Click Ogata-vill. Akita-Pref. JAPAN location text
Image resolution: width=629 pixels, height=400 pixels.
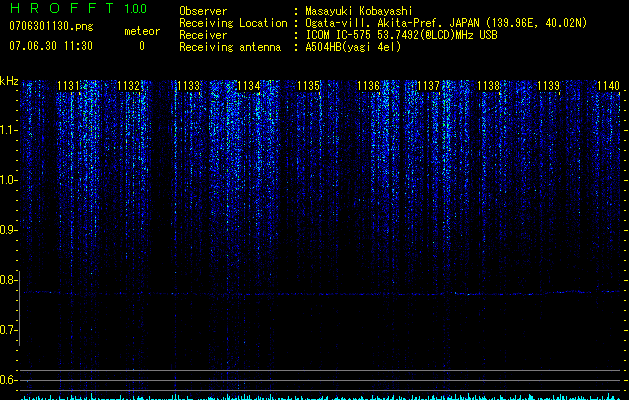pos(444,23)
